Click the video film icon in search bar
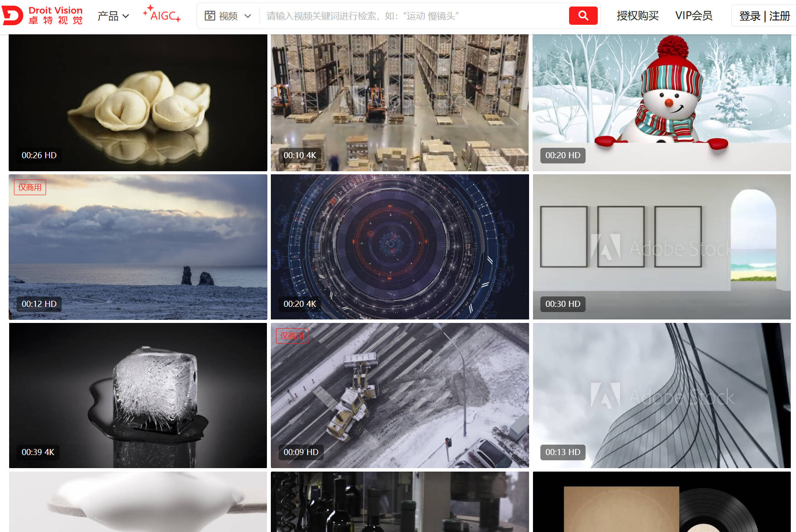Screen dimensions: 796x532 point(210,16)
